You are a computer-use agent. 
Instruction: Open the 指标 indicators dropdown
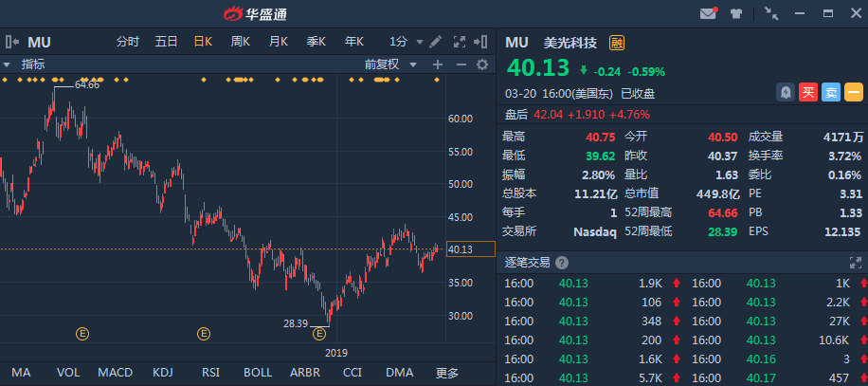26,64
